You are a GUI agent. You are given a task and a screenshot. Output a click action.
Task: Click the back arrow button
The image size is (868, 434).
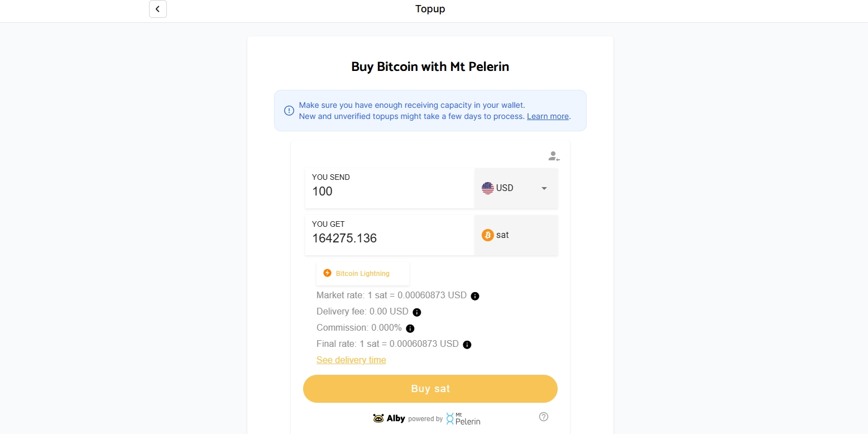158,9
